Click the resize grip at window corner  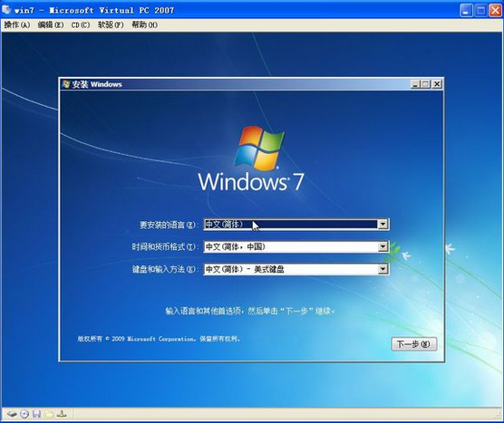[x=498, y=417]
